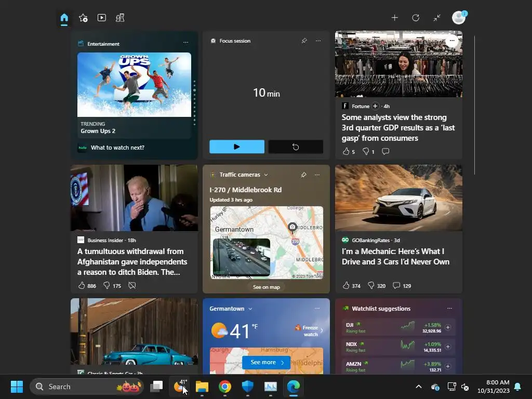Viewport: 532px width, 399px height.
Task: Open Microsoft Edge from the taskbar
Action: tap(294, 387)
